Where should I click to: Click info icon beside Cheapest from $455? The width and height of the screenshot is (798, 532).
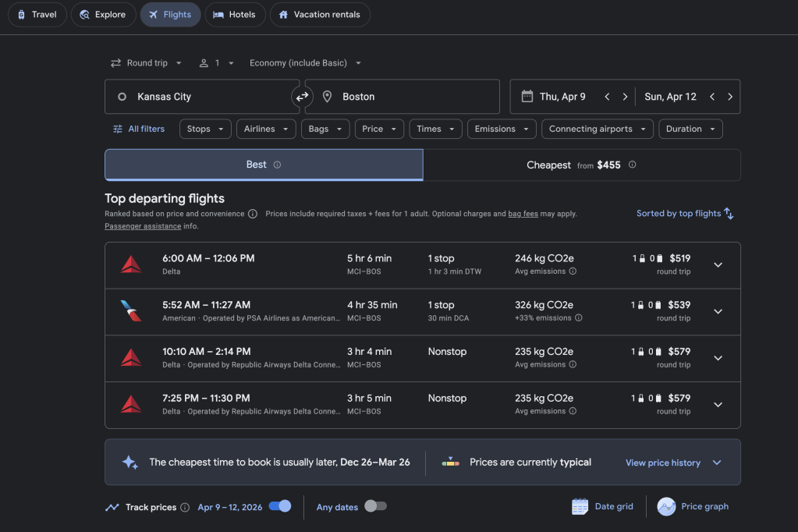[x=632, y=165]
